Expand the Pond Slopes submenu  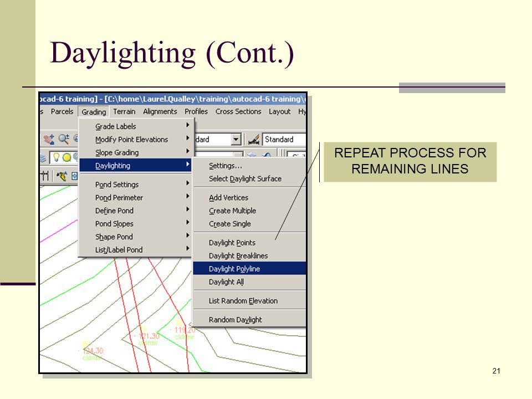tap(135, 223)
